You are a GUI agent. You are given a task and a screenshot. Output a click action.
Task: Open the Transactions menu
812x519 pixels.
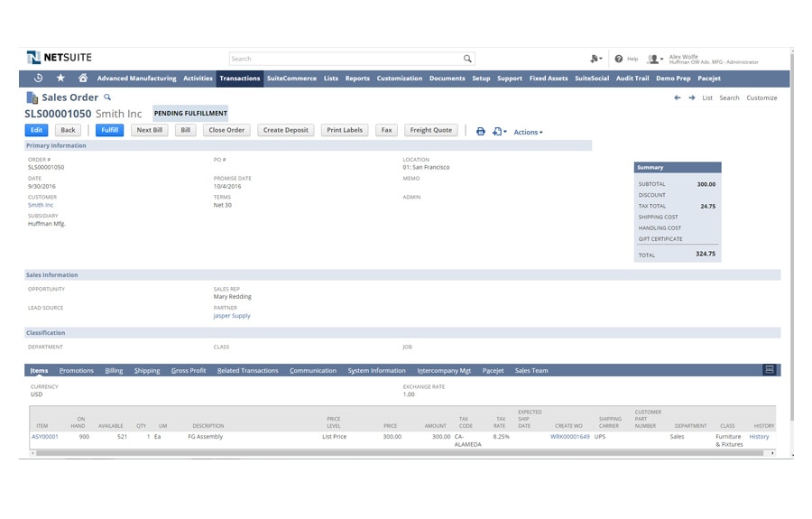tap(240, 79)
